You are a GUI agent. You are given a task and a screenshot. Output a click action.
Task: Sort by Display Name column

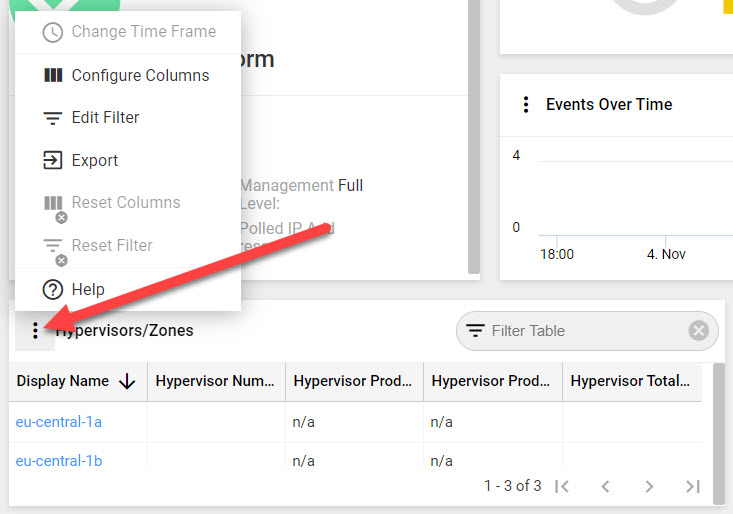coord(63,381)
